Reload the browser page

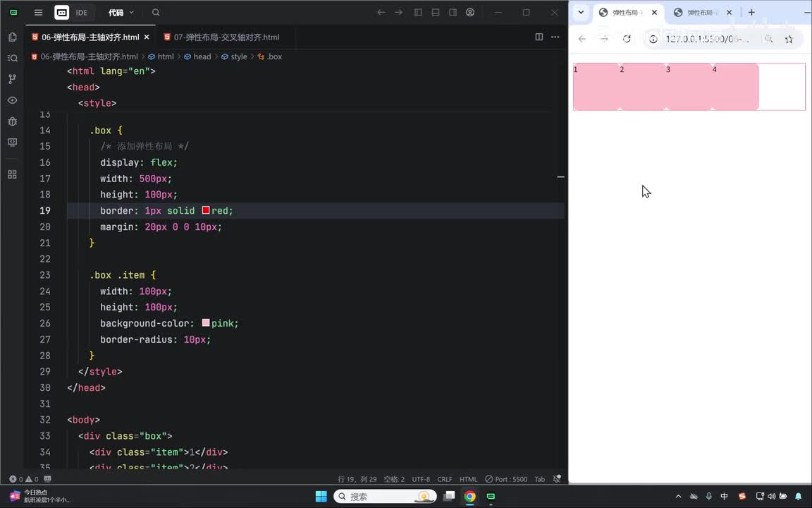coord(627,39)
